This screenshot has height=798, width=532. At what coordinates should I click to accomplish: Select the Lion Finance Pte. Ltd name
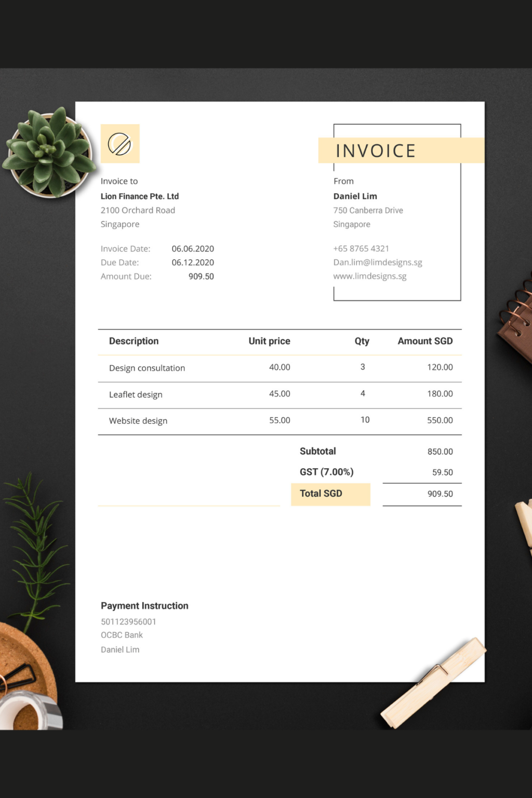pos(140,196)
